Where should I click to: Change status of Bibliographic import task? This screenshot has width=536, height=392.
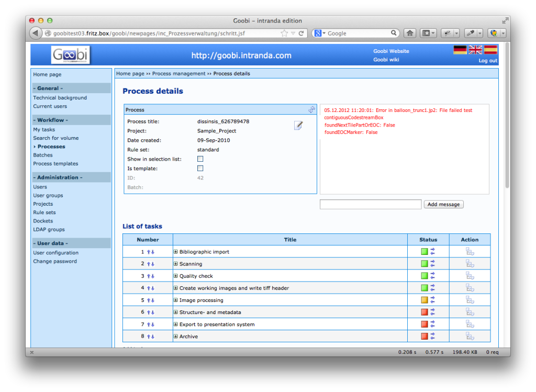coord(433,252)
